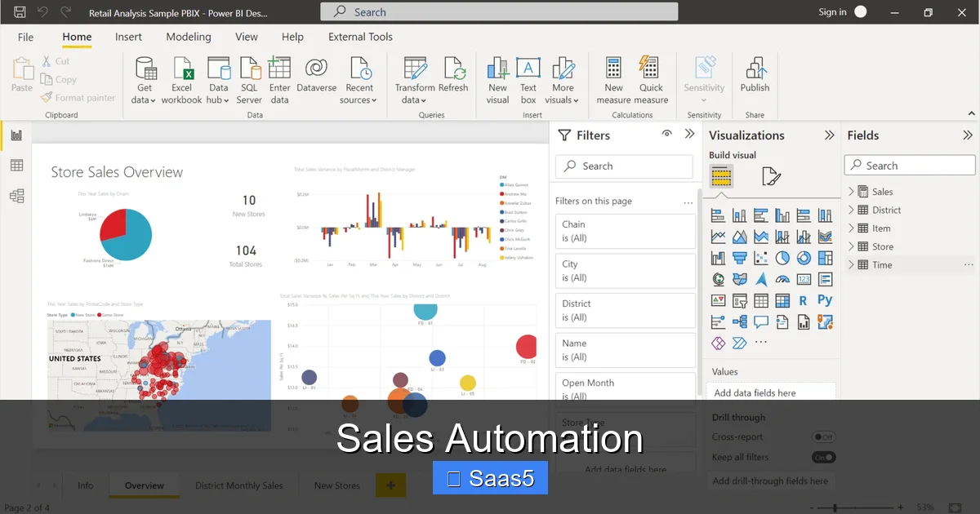Connect to SQL Server source

[249, 81]
